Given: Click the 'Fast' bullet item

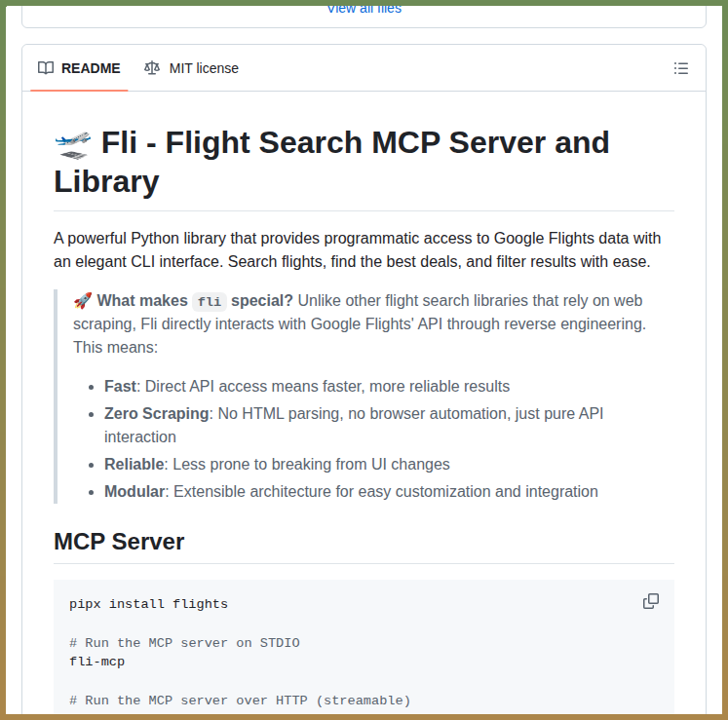Looking at the screenshot, I should 307,386.
